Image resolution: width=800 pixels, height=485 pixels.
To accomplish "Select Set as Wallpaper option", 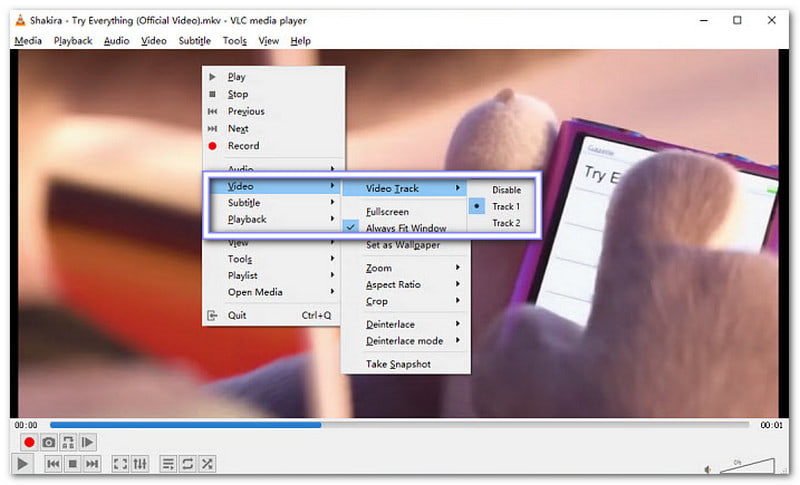I will pos(400,245).
